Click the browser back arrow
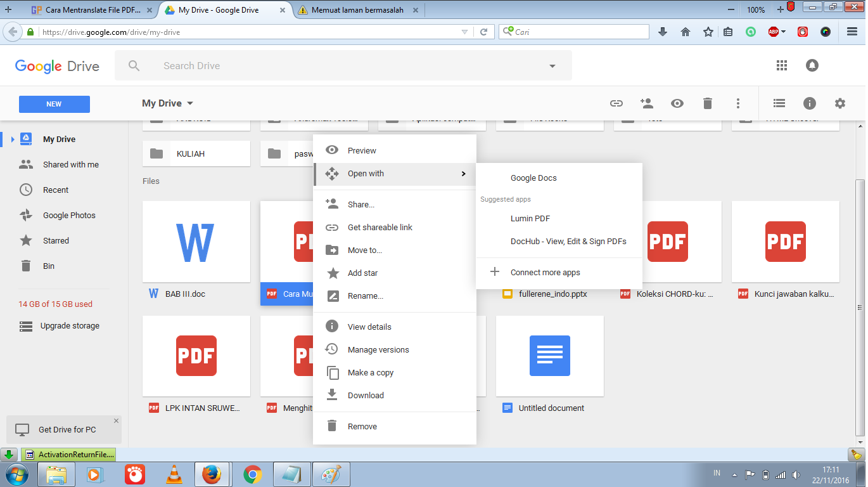The height and width of the screenshot is (487, 868). (11, 32)
